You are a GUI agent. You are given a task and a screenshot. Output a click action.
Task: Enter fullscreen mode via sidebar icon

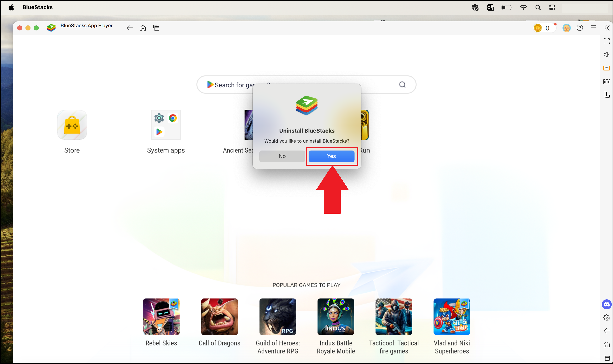[607, 41]
